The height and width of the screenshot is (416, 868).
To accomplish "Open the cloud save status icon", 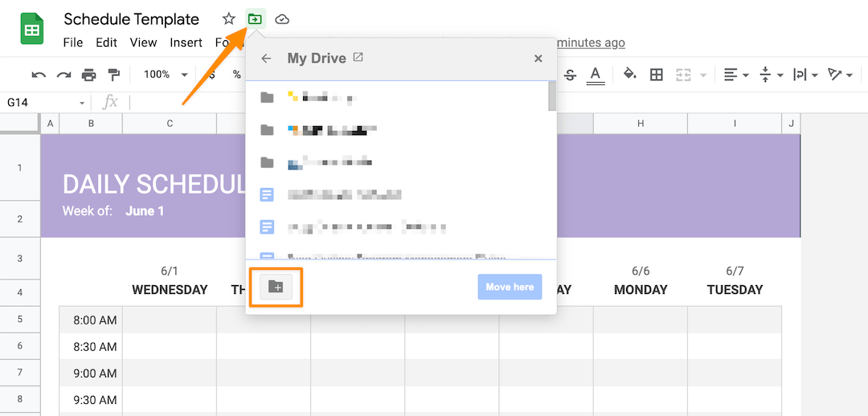I will pos(282,19).
